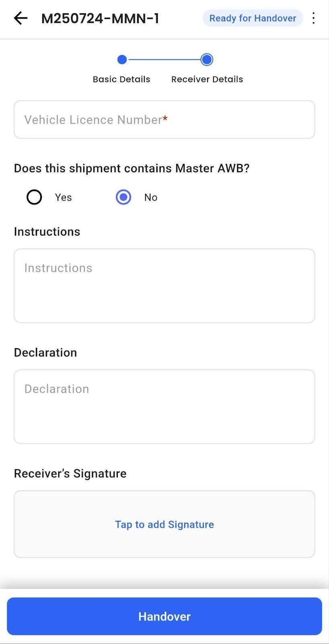Click the progress line between steps
Viewport: 329px width, 644px height.
point(164,60)
